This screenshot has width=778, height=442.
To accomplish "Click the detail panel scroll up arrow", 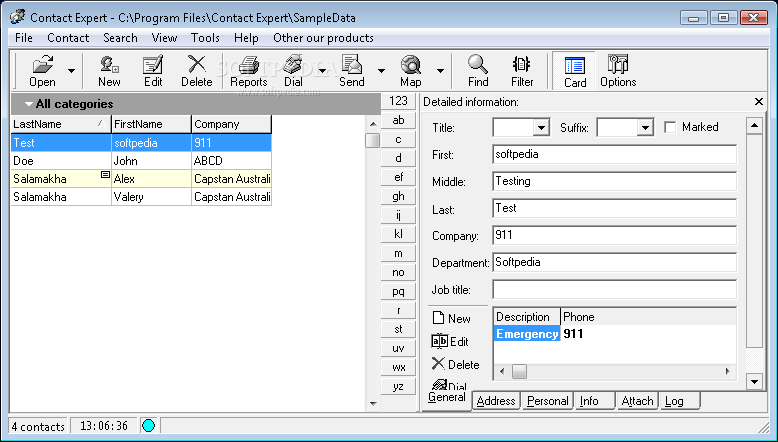I will [x=754, y=126].
